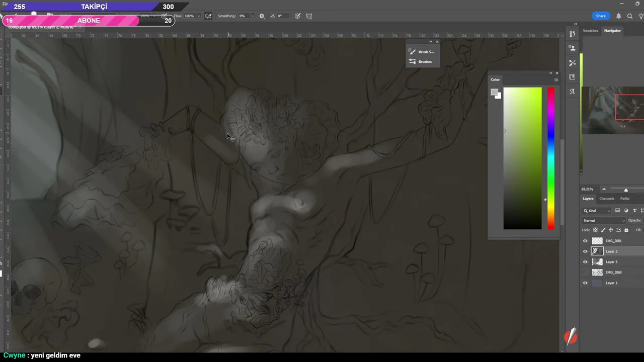Adjust the Navigator zoom slider handle
This screenshot has width=644, height=362.
click(x=626, y=190)
